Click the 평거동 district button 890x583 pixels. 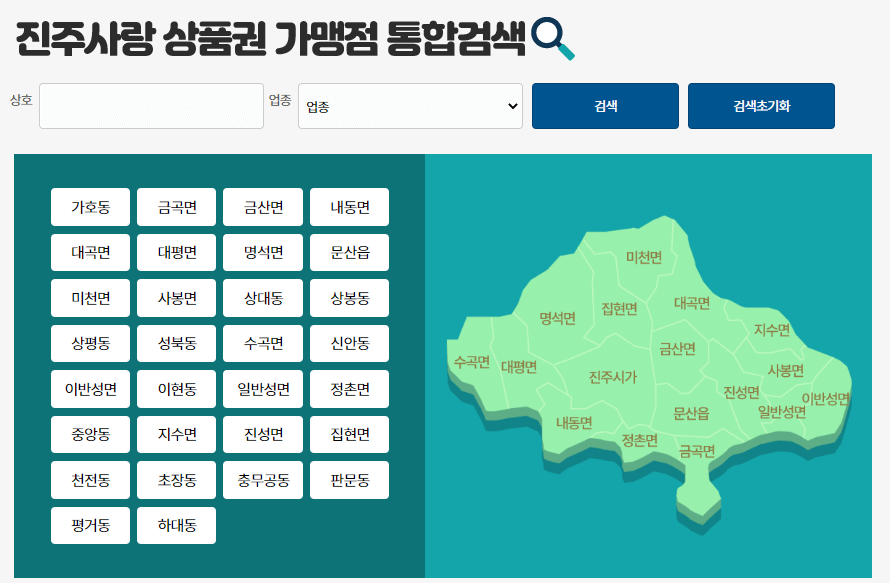click(90, 525)
